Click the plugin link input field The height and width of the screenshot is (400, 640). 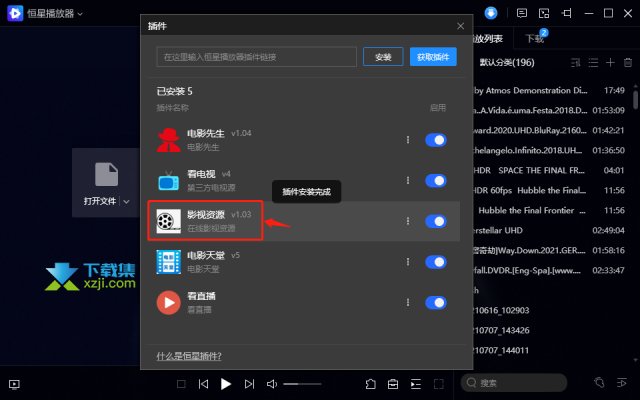pos(256,57)
